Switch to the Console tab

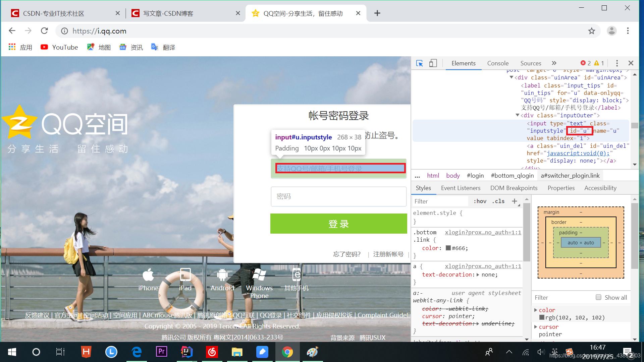498,63
